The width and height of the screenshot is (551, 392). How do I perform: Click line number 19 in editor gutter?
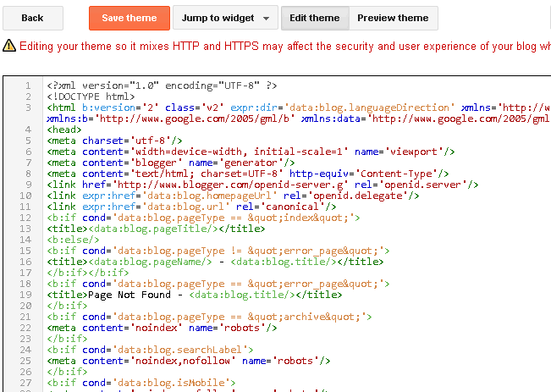(x=25, y=295)
